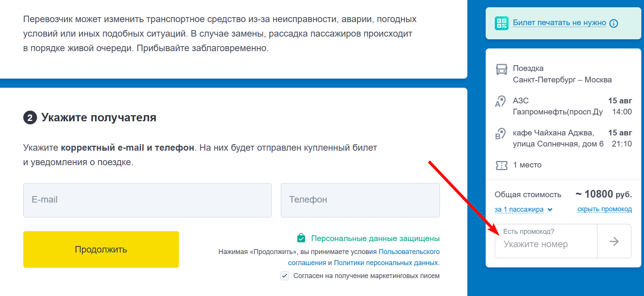The height and width of the screenshot is (296, 644).
Task: Open Политики персональных данных
Action: click(386, 263)
